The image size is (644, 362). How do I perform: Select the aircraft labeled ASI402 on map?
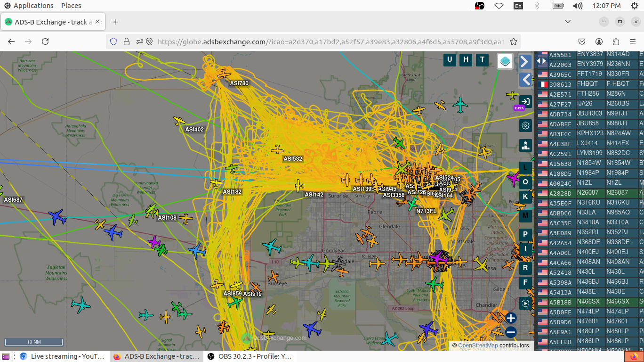click(179, 121)
